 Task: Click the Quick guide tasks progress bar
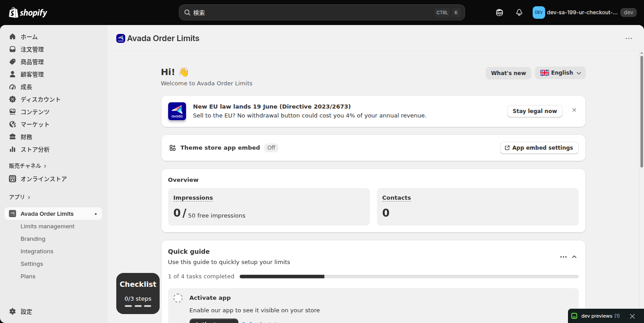click(x=409, y=277)
